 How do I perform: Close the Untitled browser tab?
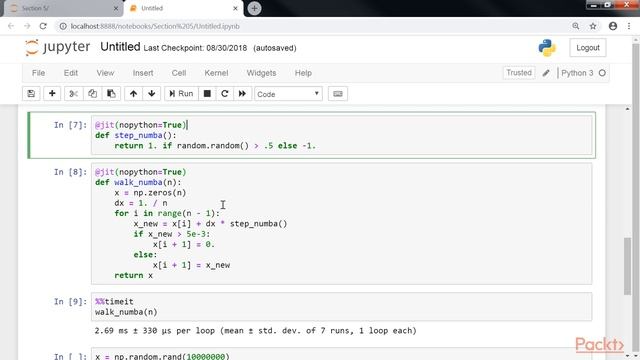tap(236, 8)
